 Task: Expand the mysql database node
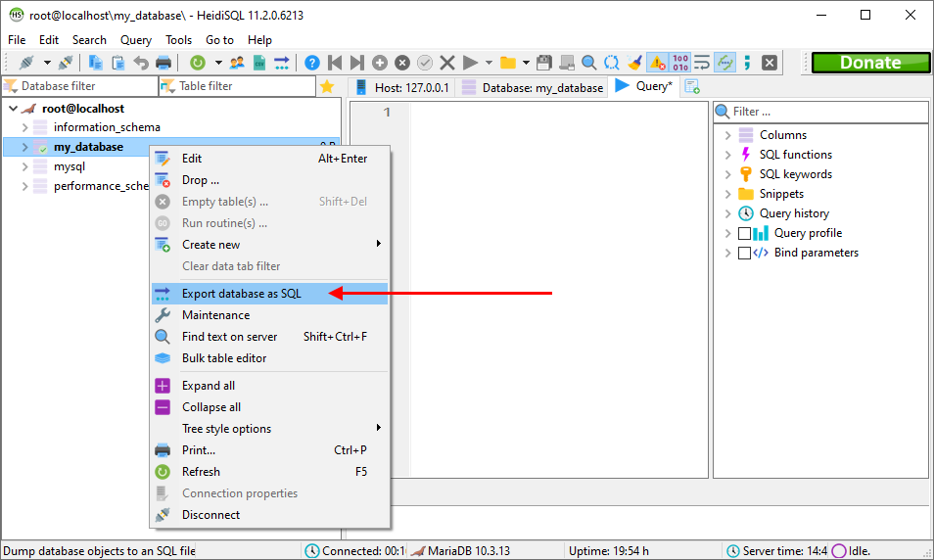(24, 166)
